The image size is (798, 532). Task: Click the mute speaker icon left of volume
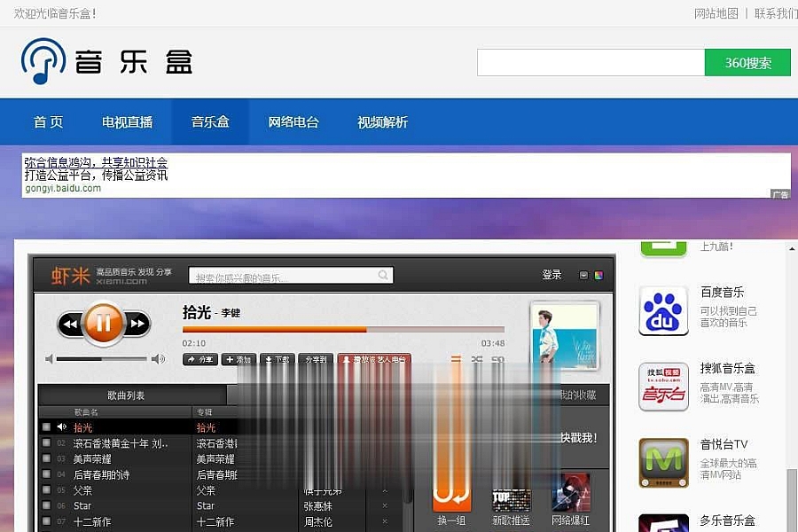pos(49,359)
